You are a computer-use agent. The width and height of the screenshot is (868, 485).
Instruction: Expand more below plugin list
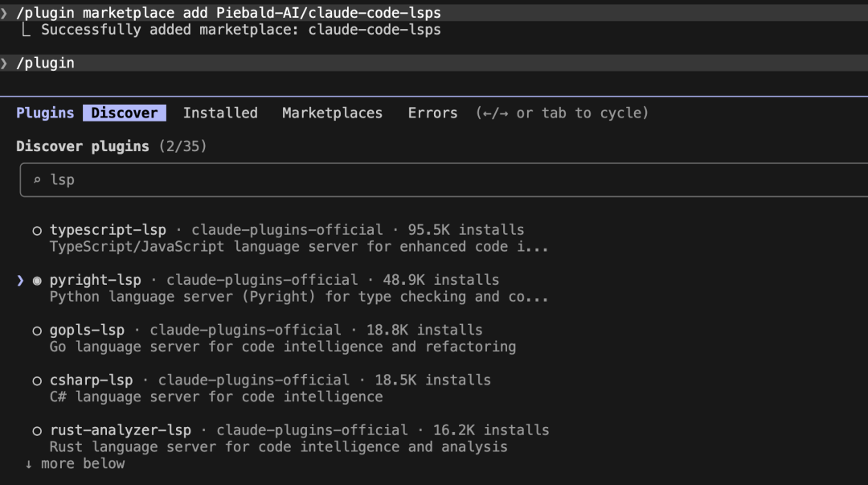click(x=76, y=464)
